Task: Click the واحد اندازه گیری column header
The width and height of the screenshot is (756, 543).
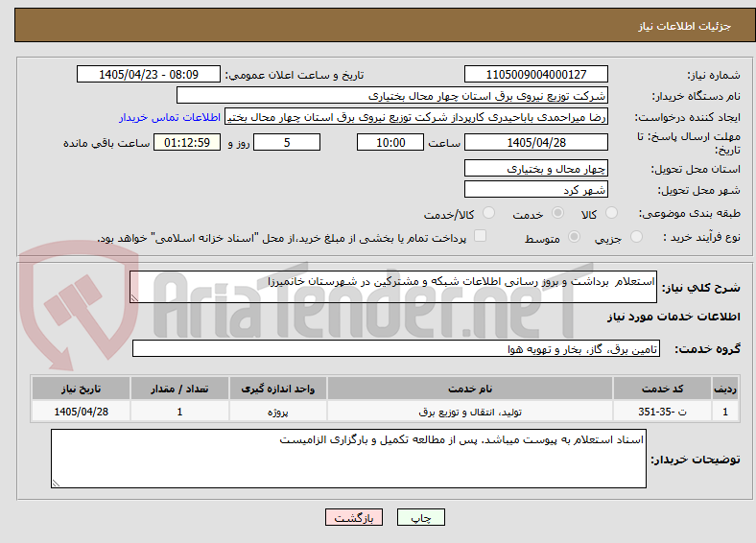Action: (278, 389)
